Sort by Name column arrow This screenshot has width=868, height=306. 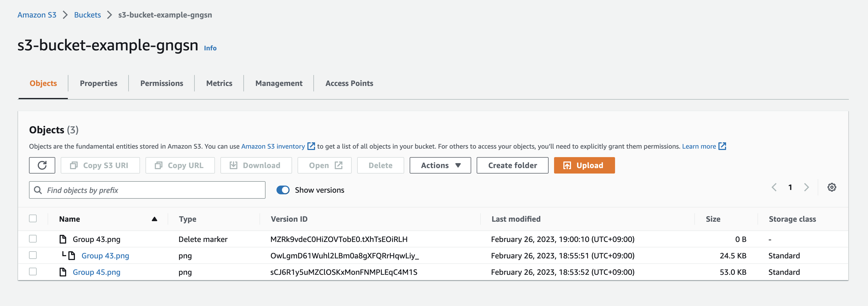pyautogui.click(x=154, y=219)
